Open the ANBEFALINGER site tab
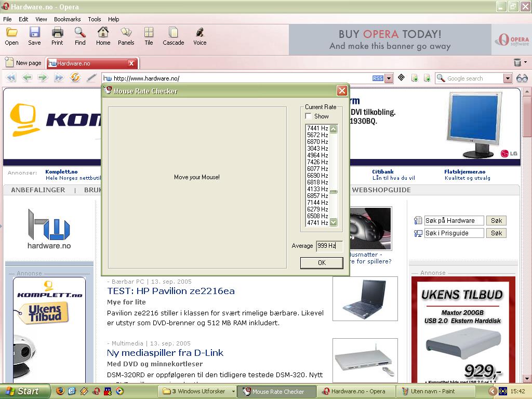This screenshot has height=399, width=532. 38,190
